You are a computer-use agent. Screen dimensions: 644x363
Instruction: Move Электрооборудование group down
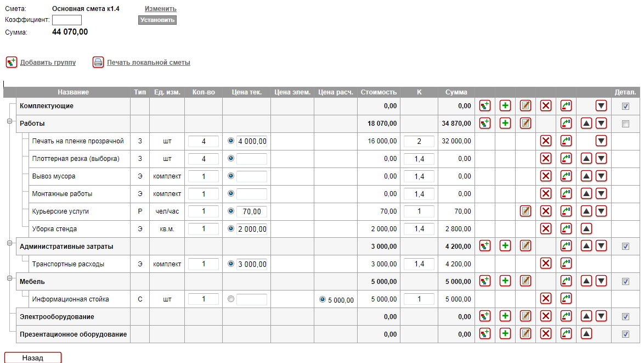pos(602,317)
